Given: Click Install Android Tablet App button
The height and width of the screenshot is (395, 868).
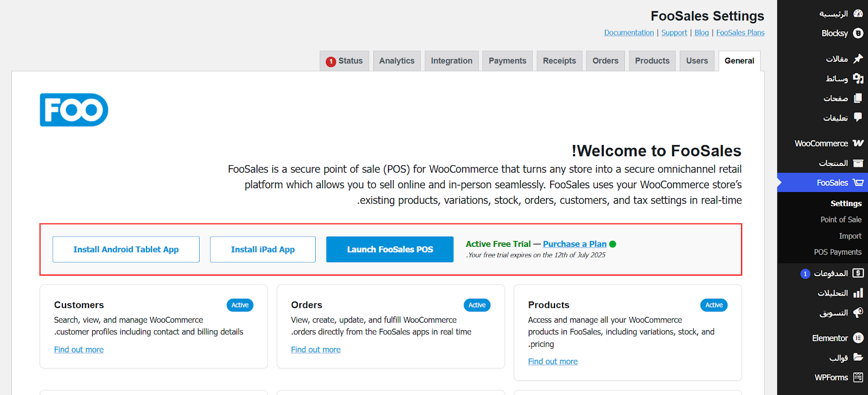Looking at the screenshot, I should 126,250.
